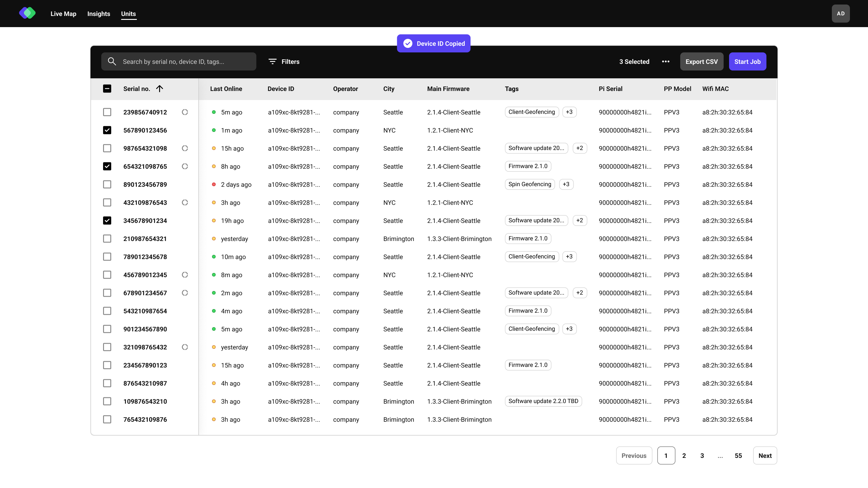Click the search magnifier icon

point(112,61)
